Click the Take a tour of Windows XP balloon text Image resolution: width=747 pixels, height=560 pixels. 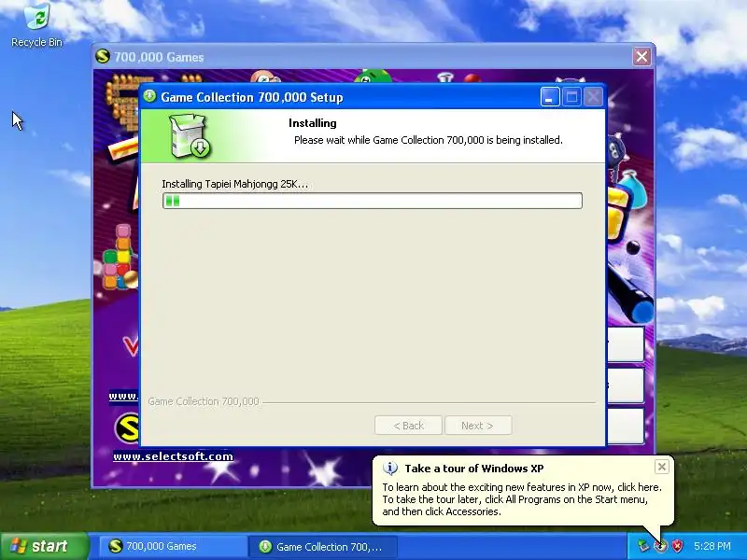(474, 469)
